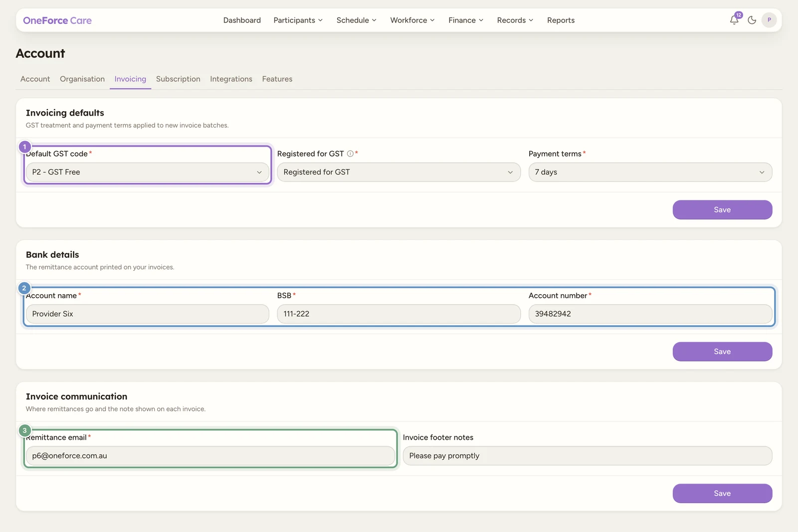The height and width of the screenshot is (532, 798).
Task: Open Reports page
Action: tap(561, 20)
